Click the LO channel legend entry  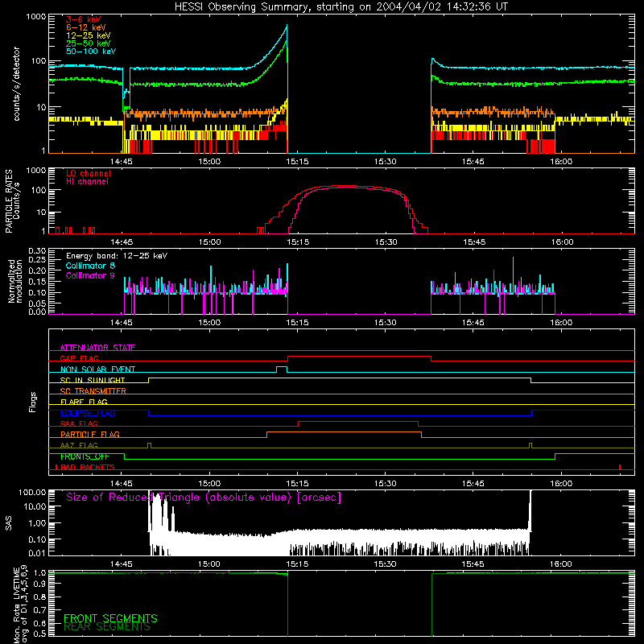[x=89, y=173]
